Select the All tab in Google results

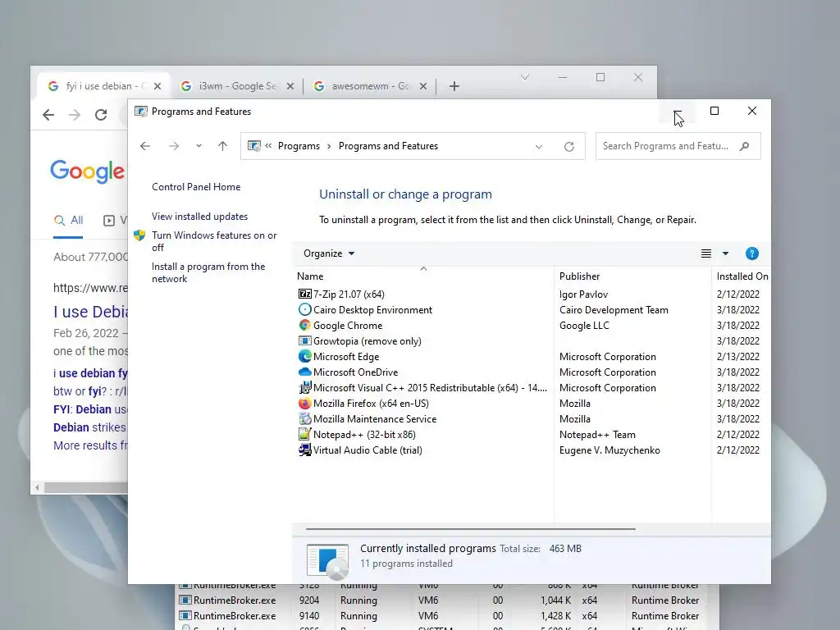click(x=68, y=220)
